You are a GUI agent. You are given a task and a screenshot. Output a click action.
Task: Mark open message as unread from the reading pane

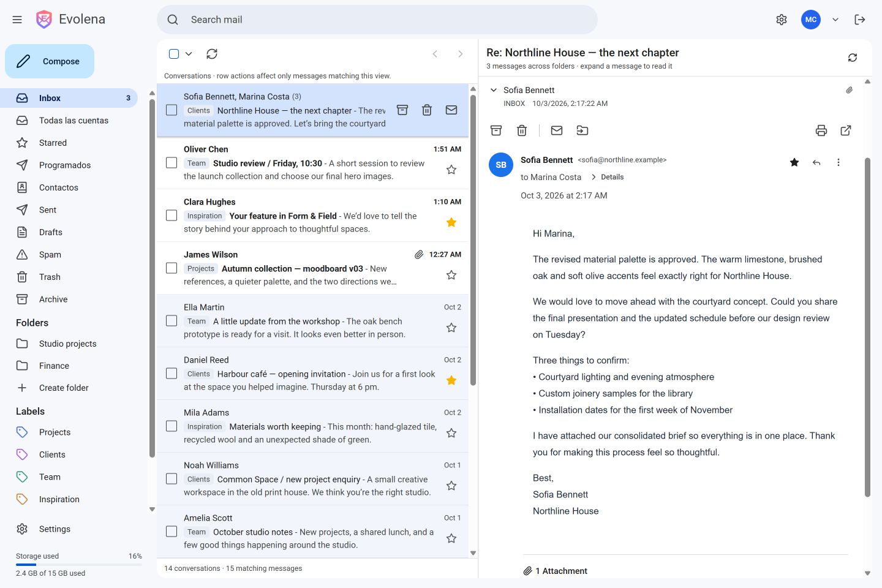(557, 130)
